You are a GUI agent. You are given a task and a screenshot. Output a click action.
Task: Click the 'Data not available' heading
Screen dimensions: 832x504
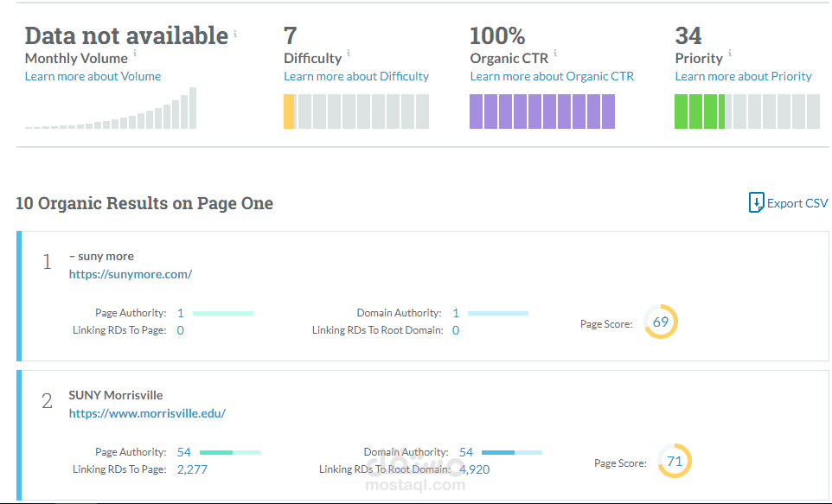(x=126, y=35)
